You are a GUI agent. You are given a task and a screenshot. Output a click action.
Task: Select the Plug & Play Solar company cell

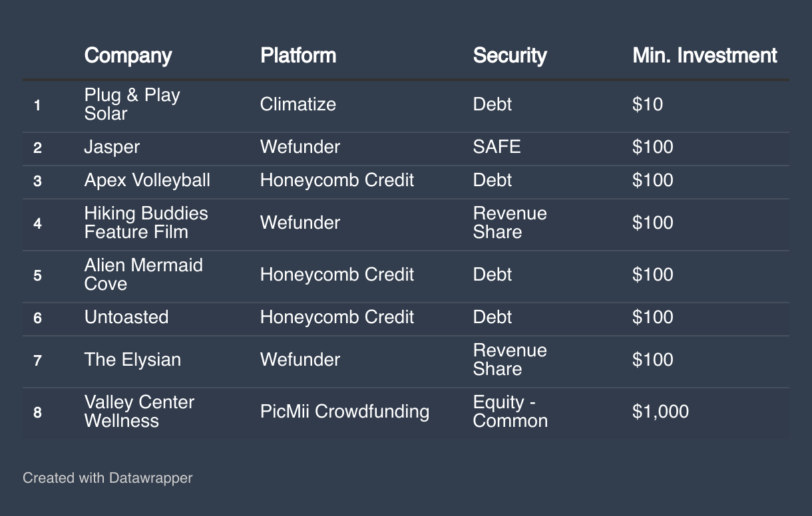pyautogui.click(x=132, y=104)
